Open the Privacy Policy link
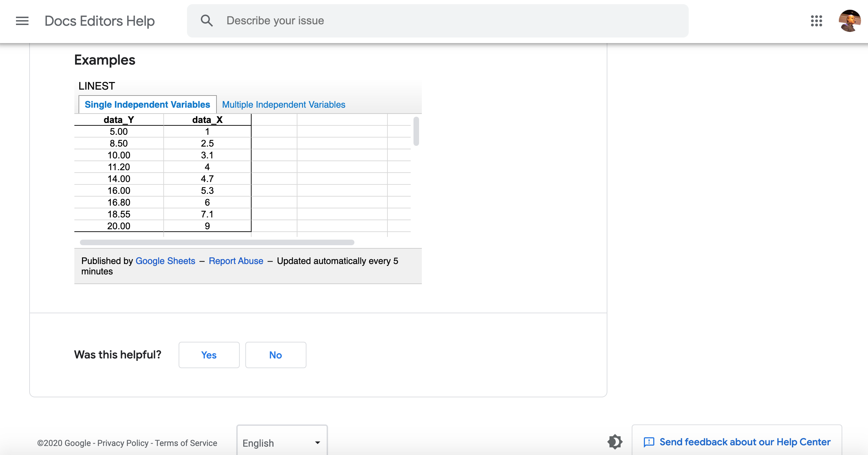Screen dimensions: 868x455 click(123, 443)
